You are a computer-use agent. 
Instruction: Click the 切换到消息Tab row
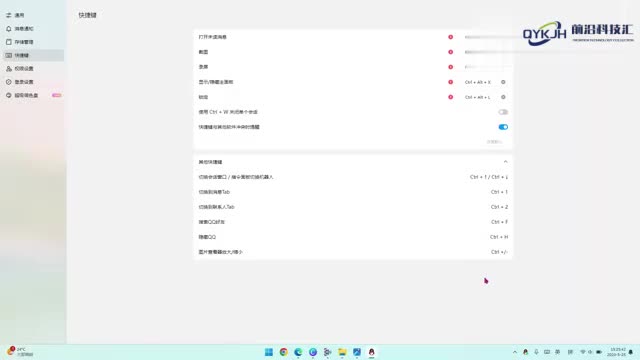[x=353, y=192]
